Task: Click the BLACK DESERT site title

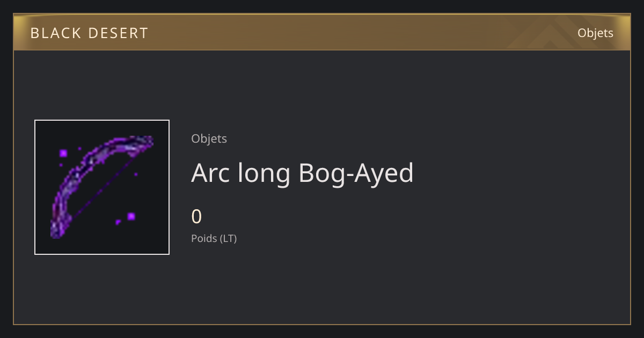Action: pos(89,33)
